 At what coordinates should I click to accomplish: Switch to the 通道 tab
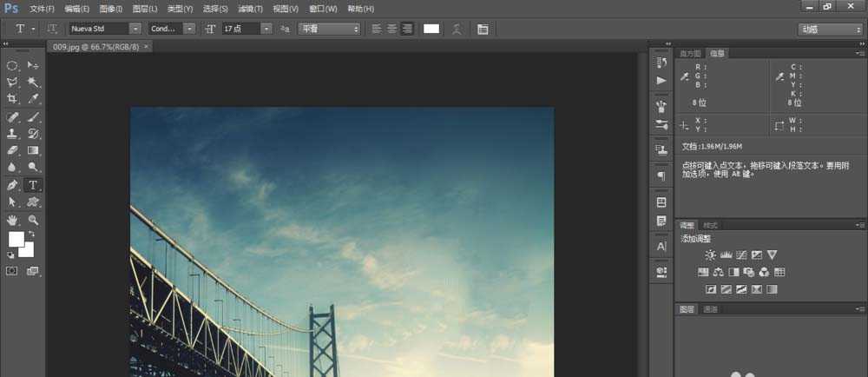[710, 309]
